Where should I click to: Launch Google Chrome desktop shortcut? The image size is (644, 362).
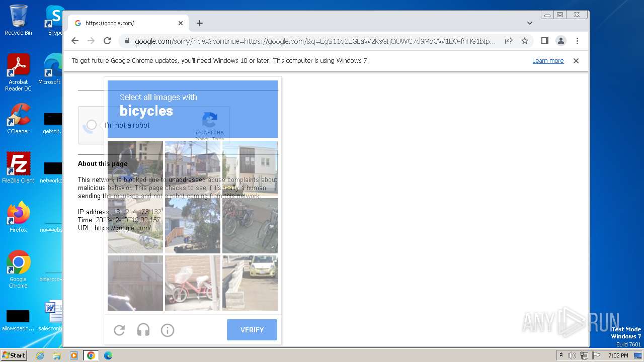(x=18, y=269)
